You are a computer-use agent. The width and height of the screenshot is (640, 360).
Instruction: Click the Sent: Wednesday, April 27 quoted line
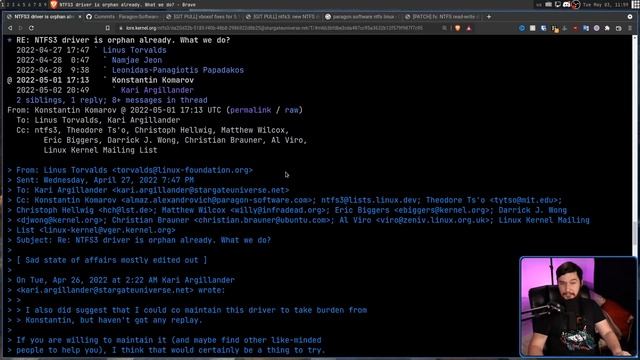point(105,180)
